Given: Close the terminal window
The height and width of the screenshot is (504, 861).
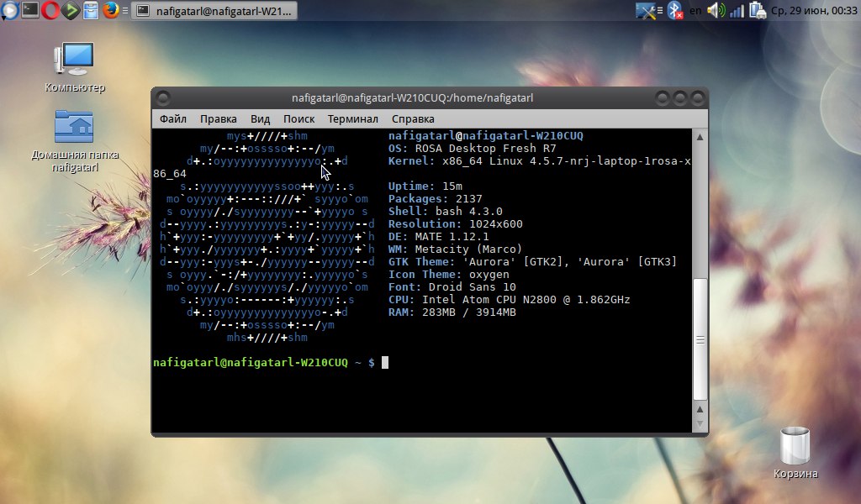Looking at the screenshot, I should click(x=697, y=98).
